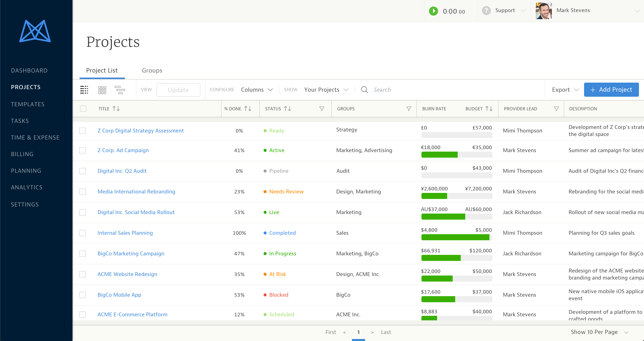Viewport: 644px width, 341px height.
Task: Switch to the Groups tab
Action: click(152, 70)
